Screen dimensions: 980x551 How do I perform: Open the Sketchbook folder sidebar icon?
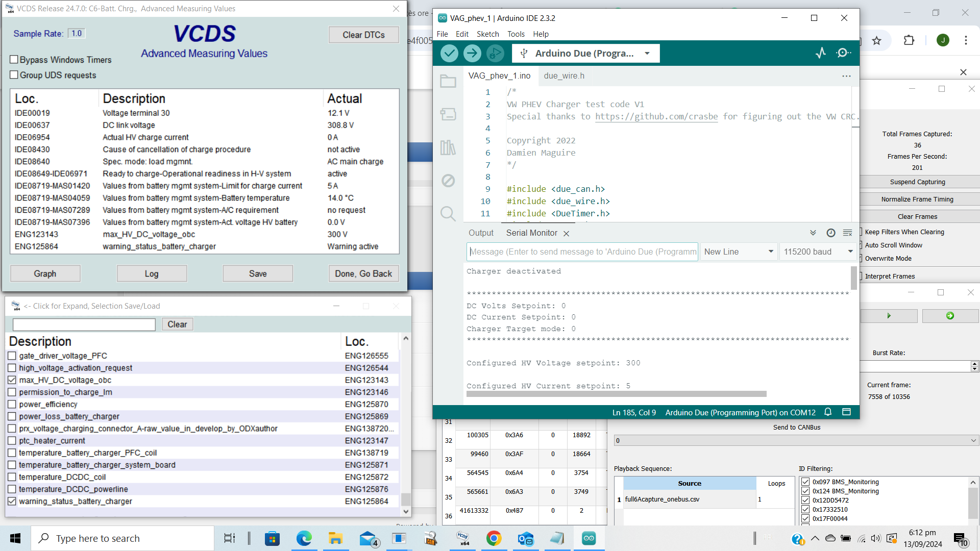[x=448, y=81]
